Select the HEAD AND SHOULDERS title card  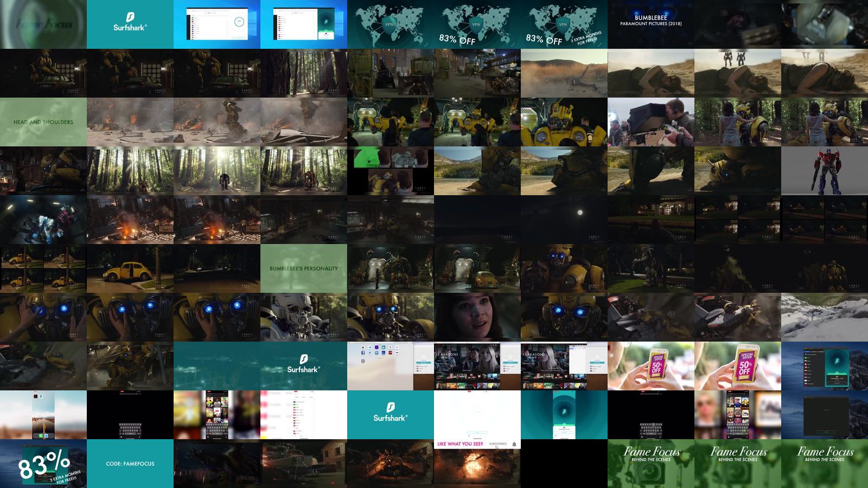point(43,122)
